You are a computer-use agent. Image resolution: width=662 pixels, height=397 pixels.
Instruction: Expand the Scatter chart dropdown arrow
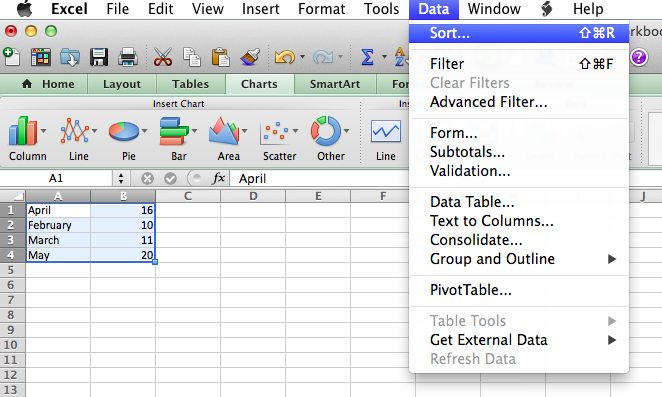295,131
